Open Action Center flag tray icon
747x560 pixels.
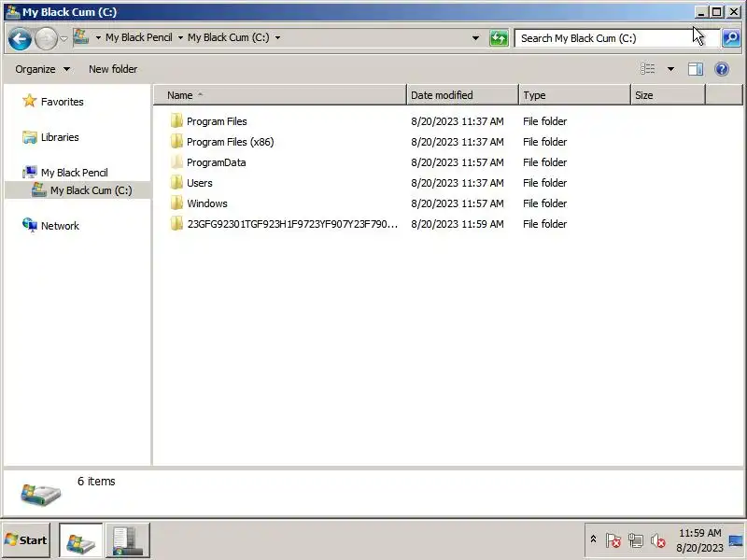coord(613,540)
